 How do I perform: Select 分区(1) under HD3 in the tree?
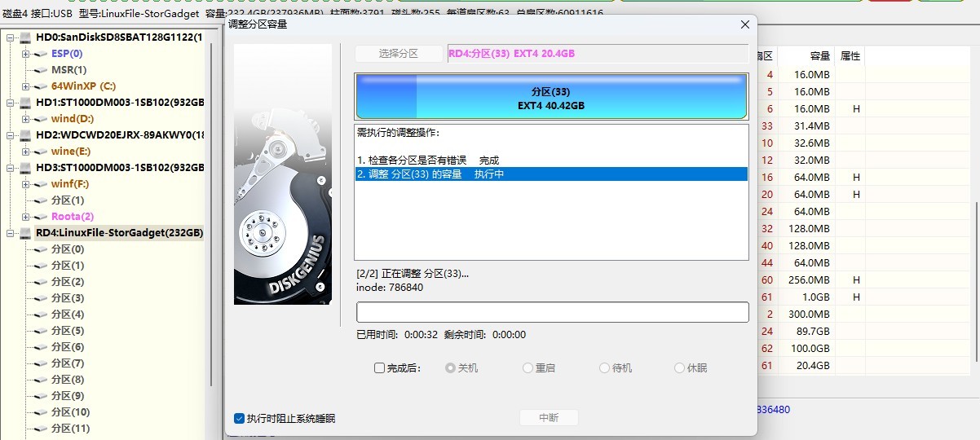tap(67, 200)
